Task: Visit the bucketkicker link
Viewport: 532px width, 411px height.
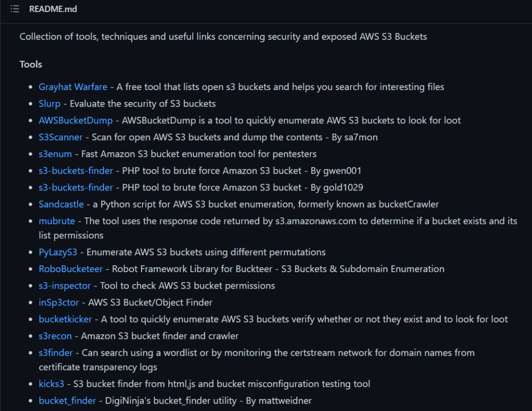Action: 65,319
